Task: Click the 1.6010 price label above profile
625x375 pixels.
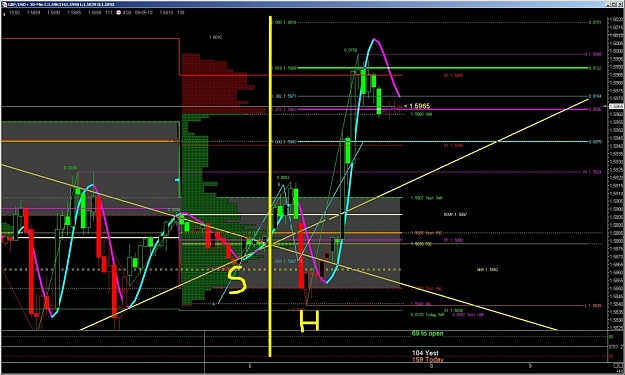Action: 215,37
